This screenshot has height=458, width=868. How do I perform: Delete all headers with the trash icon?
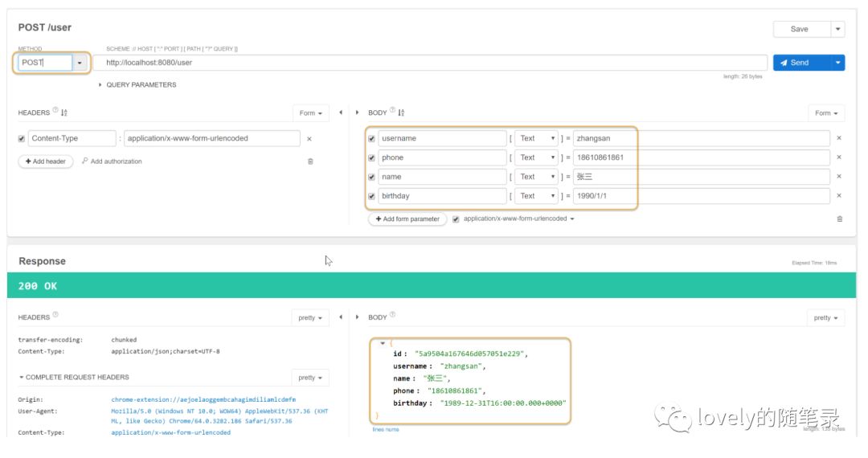(x=310, y=162)
